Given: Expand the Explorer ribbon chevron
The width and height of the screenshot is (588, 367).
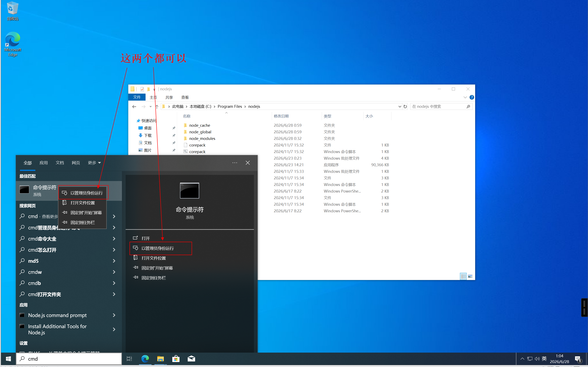Looking at the screenshot, I should [465, 97].
